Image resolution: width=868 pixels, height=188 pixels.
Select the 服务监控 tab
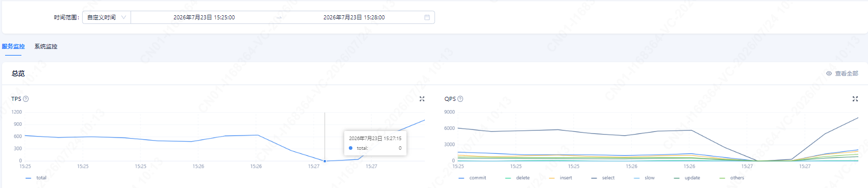coord(13,46)
